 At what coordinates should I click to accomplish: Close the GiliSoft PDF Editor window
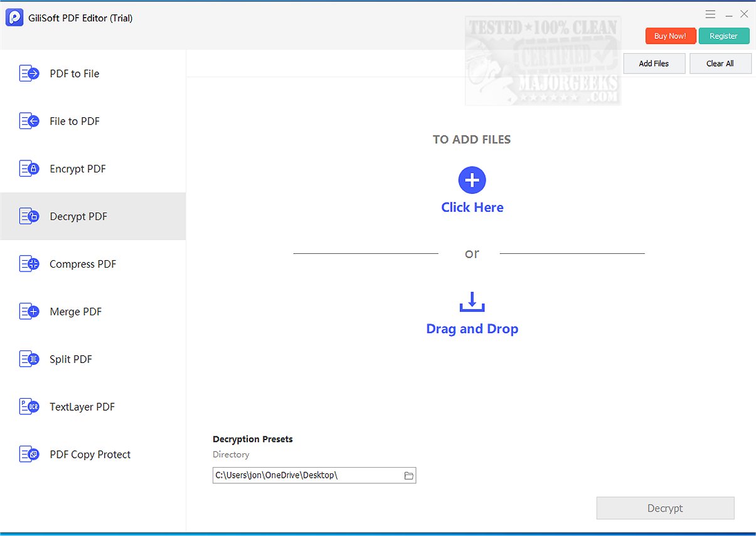(x=744, y=14)
